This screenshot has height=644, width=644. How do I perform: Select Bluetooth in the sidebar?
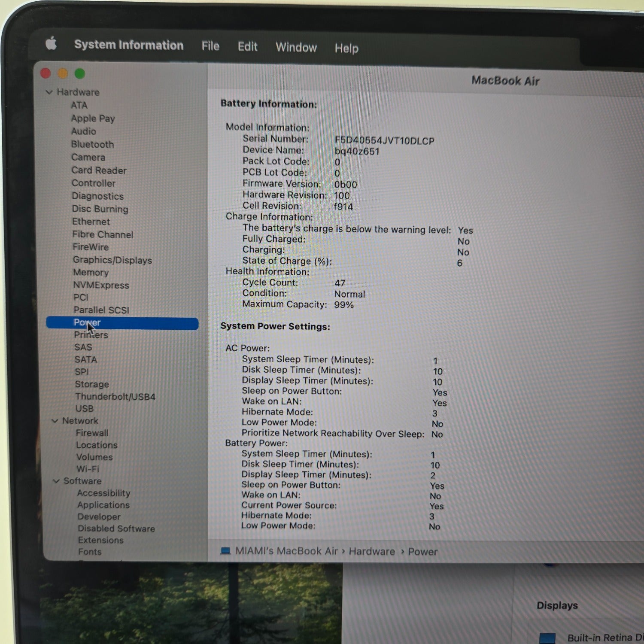pos(92,144)
